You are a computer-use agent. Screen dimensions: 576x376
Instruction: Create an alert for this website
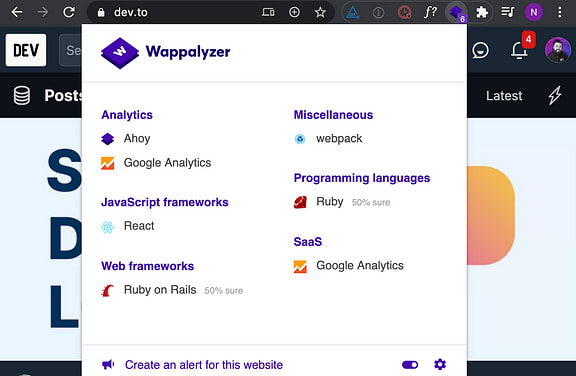[204, 365]
